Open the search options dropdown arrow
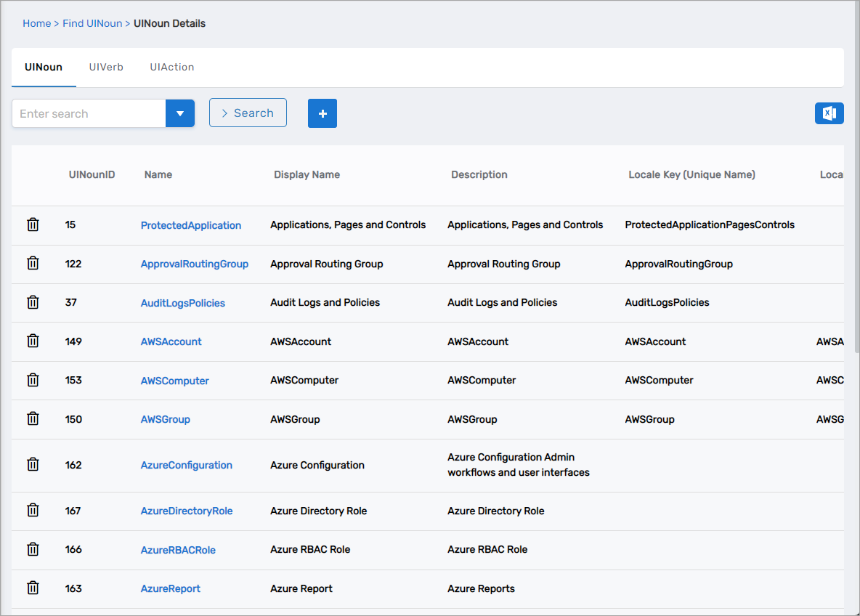 coord(180,113)
